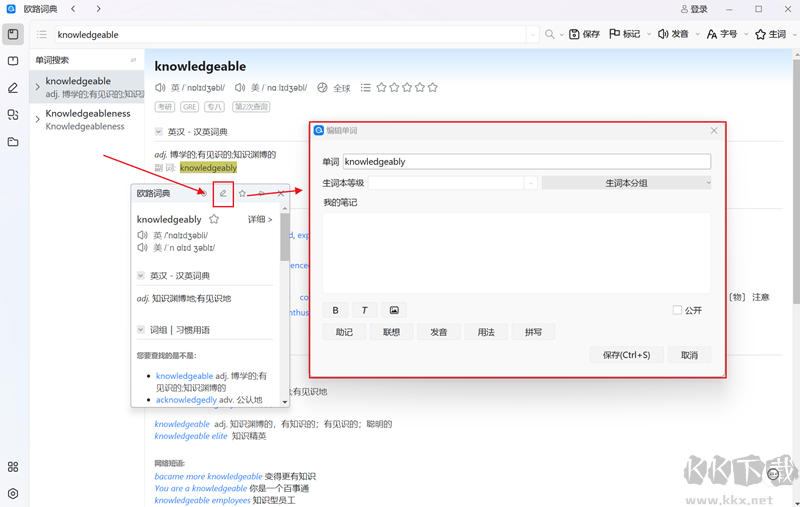
Task: Play British pronunciation of knowledgeable
Action: (160, 87)
